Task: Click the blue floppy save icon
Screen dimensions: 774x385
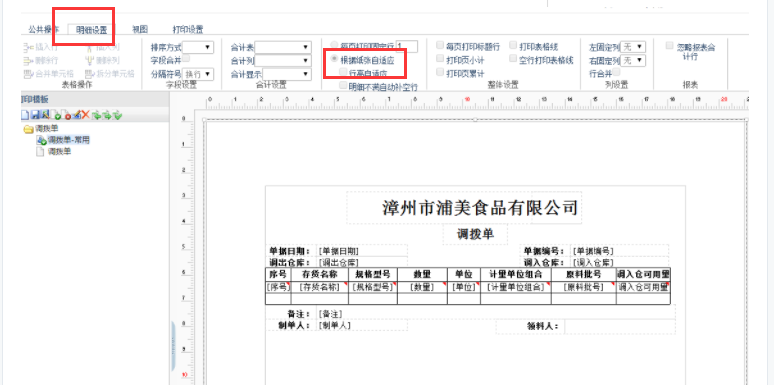Action: click(35, 115)
